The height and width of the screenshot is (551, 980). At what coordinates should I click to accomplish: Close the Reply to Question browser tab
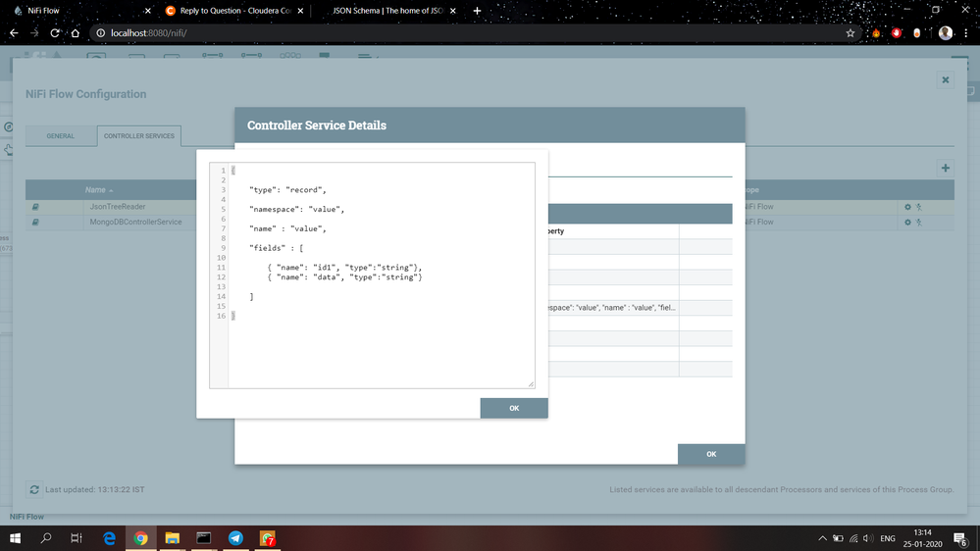coord(300,11)
